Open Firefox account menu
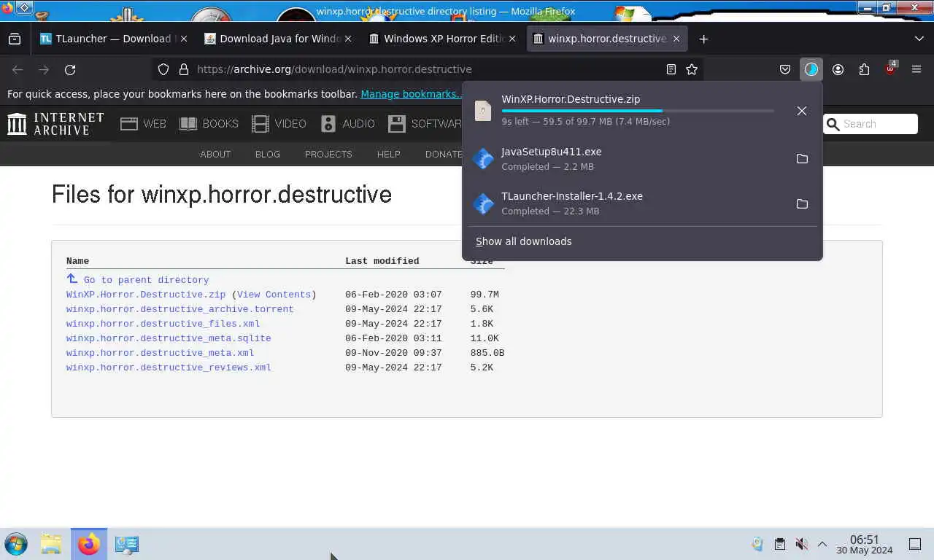Screen dimensions: 934x560 (x=838, y=69)
